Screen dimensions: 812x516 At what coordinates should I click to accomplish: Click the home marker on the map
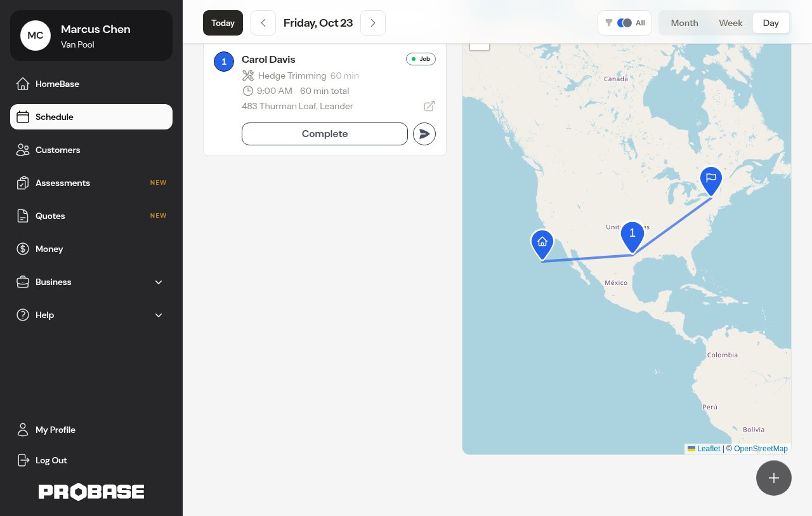pos(542,245)
